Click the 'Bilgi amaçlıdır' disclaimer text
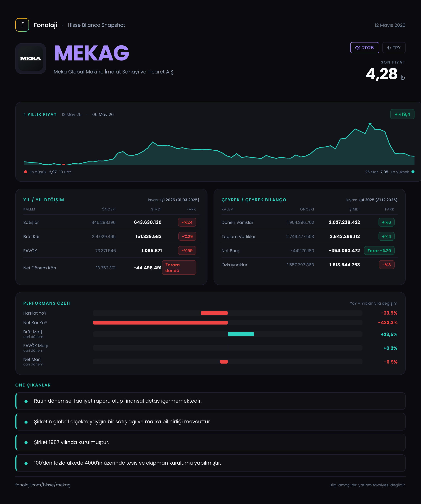The image size is (421, 504). [367, 485]
